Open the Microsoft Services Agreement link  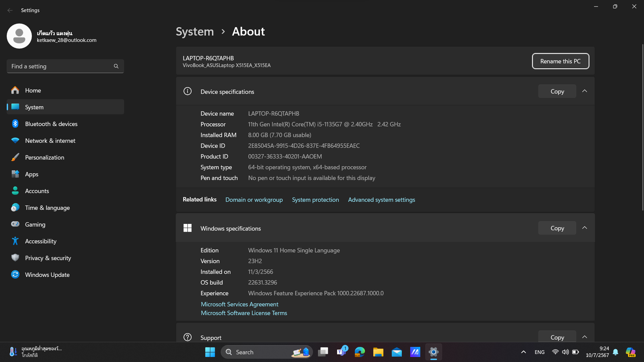point(239,304)
